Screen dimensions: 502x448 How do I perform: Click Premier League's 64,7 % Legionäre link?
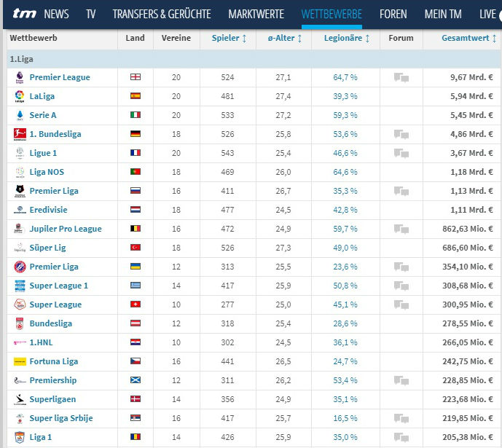pyautogui.click(x=345, y=77)
